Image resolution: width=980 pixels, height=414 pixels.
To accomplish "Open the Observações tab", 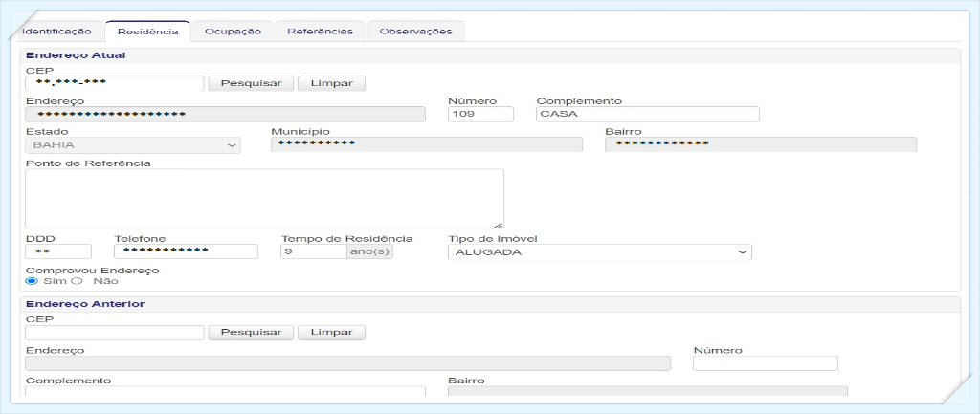I will click(x=415, y=32).
